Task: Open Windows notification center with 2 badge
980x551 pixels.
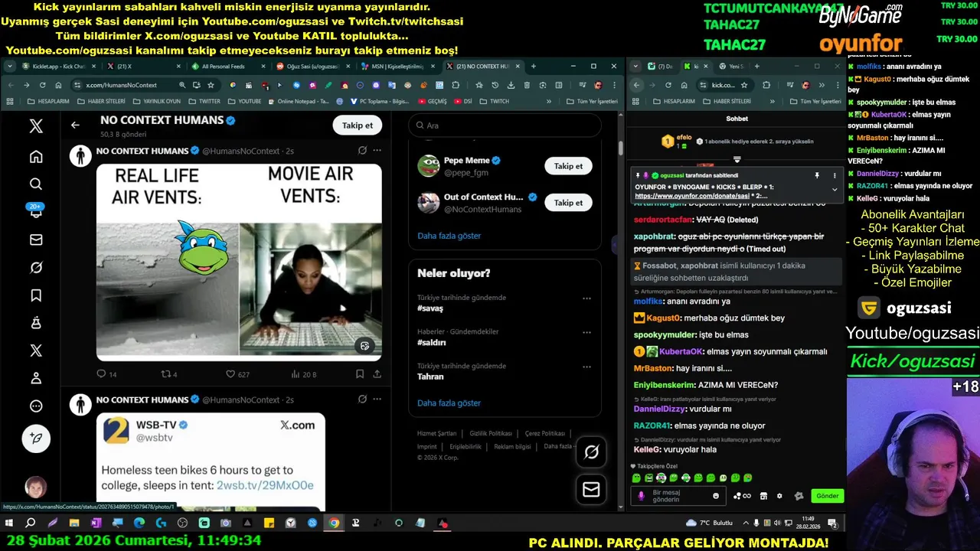Action: pyautogui.click(x=832, y=523)
